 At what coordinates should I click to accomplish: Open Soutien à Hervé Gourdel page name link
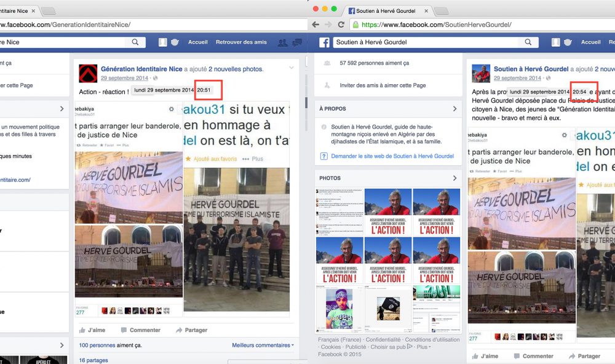[531, 69]
